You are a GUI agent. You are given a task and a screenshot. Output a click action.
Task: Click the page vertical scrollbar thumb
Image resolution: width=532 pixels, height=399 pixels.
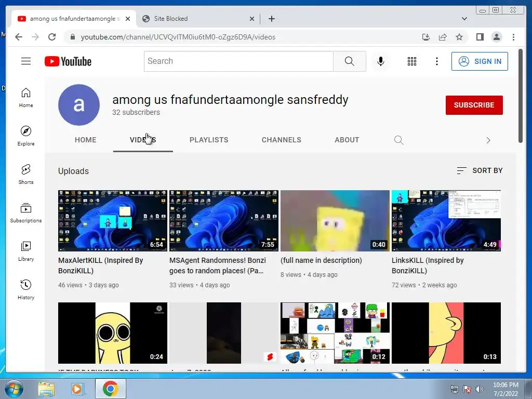point(521,96)
